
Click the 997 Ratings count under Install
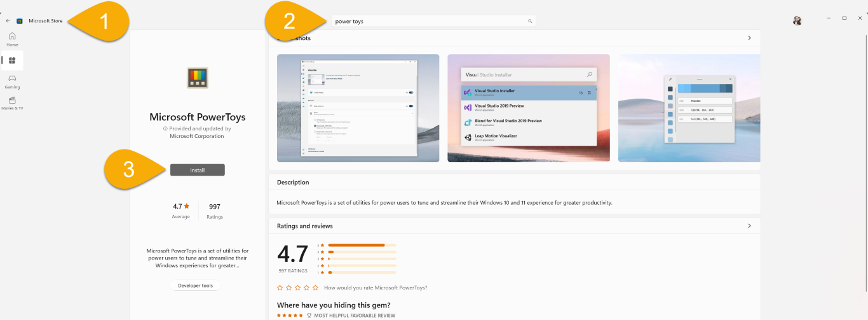click(x=215, y=211)
